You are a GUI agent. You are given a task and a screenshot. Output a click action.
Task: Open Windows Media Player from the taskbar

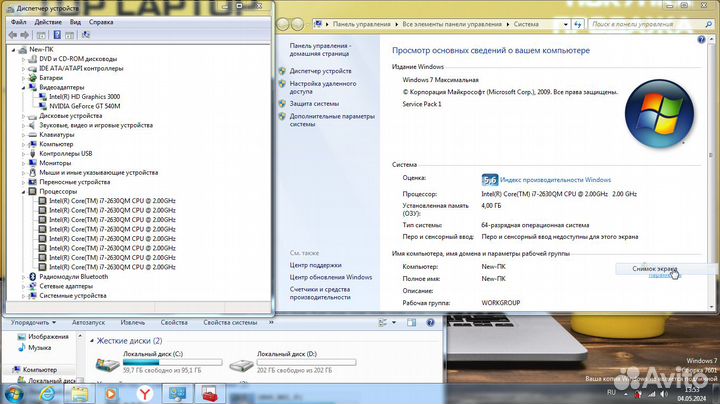[x=111, y=394]
